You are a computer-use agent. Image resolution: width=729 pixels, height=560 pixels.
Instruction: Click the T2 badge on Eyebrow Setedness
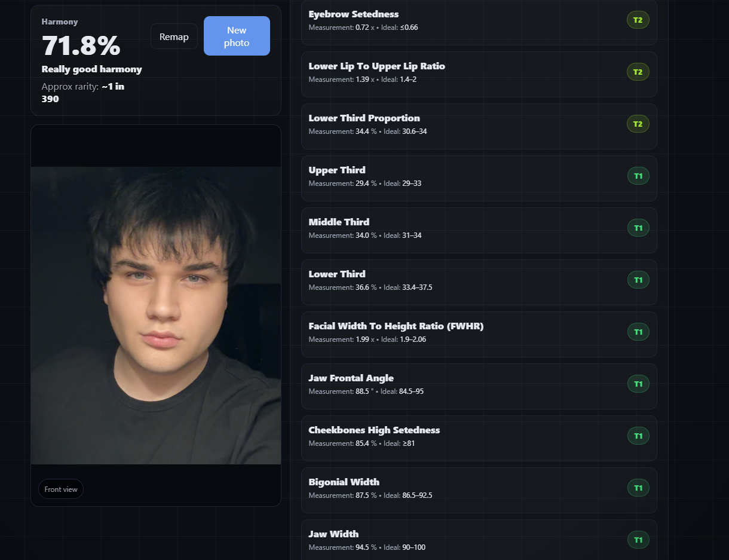[638, 20]
